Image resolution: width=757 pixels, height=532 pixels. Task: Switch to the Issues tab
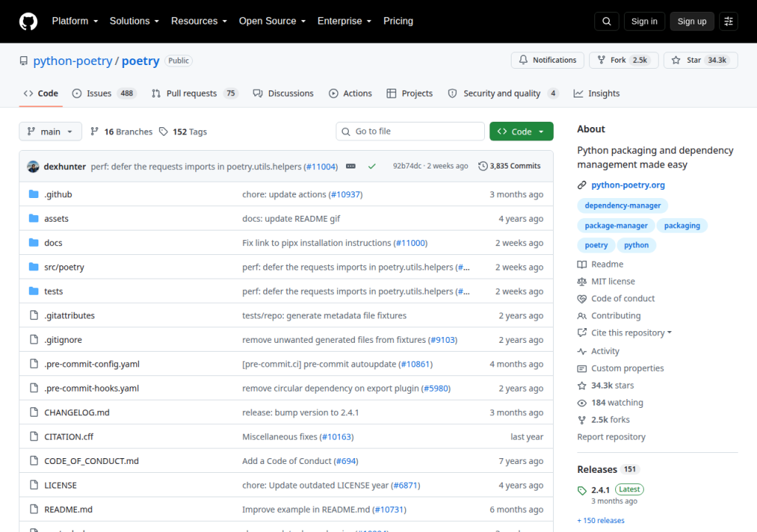(x=104, y=93)
